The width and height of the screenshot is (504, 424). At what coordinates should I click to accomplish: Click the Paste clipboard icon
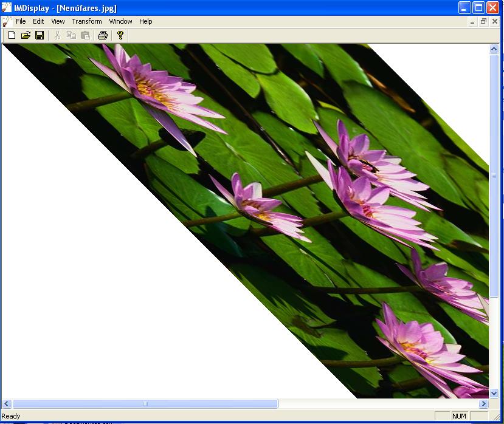tap(85, 35)
